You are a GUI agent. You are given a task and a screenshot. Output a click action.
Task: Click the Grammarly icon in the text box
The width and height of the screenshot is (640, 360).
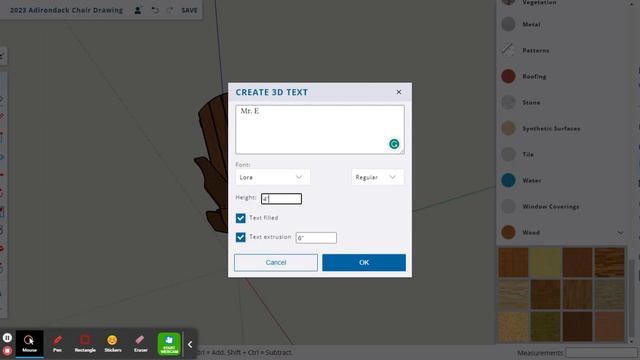(x=394, y=144)
